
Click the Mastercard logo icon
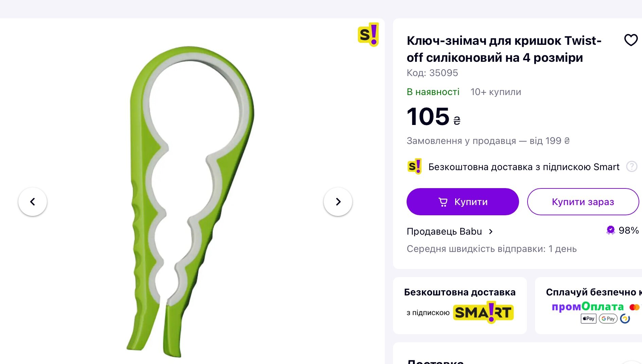[635, 307]
